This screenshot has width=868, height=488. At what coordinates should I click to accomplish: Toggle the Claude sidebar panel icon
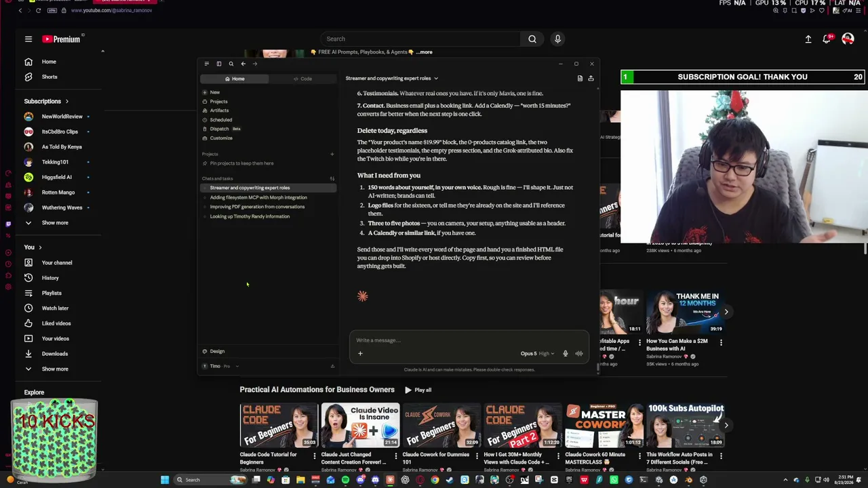tap(218, 64)
